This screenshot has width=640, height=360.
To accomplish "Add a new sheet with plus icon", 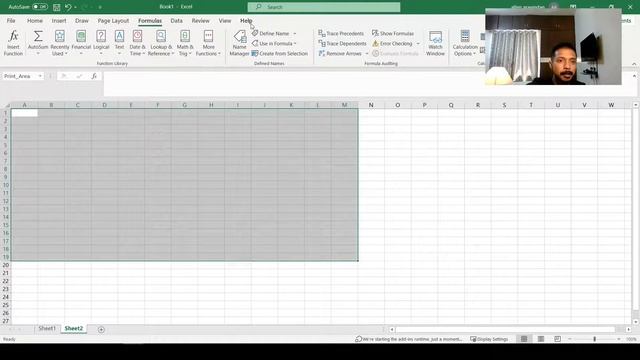I will (x=101, y=329).
